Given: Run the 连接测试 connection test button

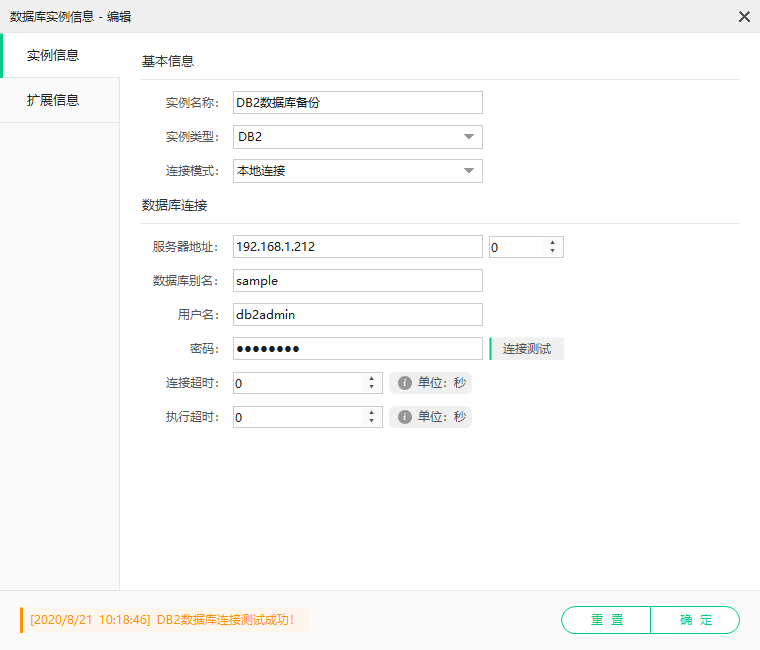Looking at the screenshot, I should tap(527, 349).
